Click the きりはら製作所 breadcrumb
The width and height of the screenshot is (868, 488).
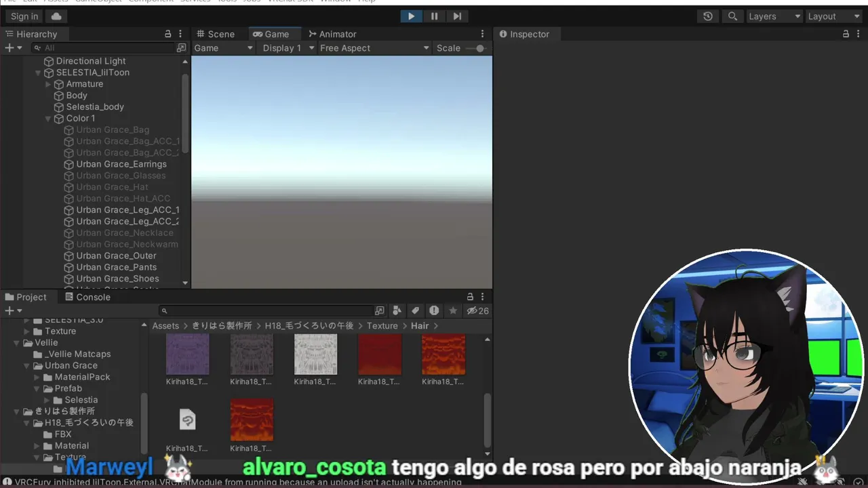[x=222, y=326]
